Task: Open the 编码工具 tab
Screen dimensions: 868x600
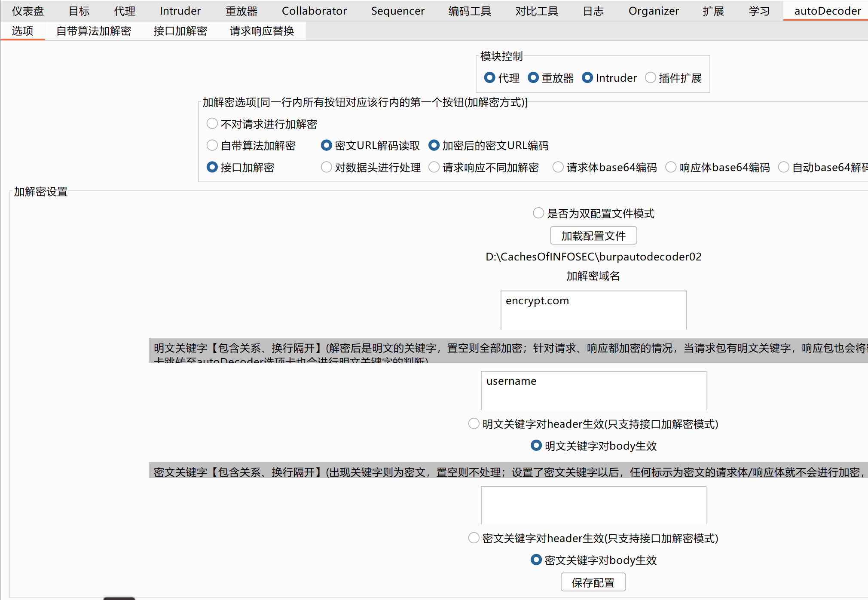Action: tap(469, 11)
